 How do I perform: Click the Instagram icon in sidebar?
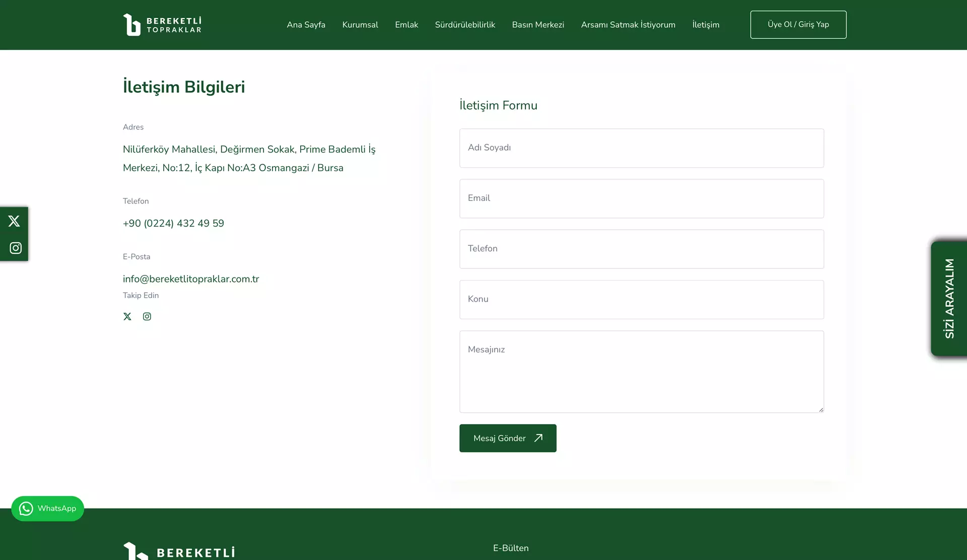(x=14, y=247)
